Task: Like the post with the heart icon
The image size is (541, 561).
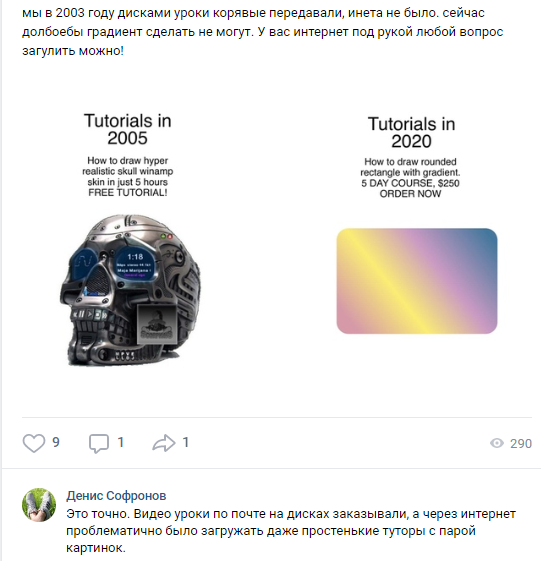Action: pos(34,443)
